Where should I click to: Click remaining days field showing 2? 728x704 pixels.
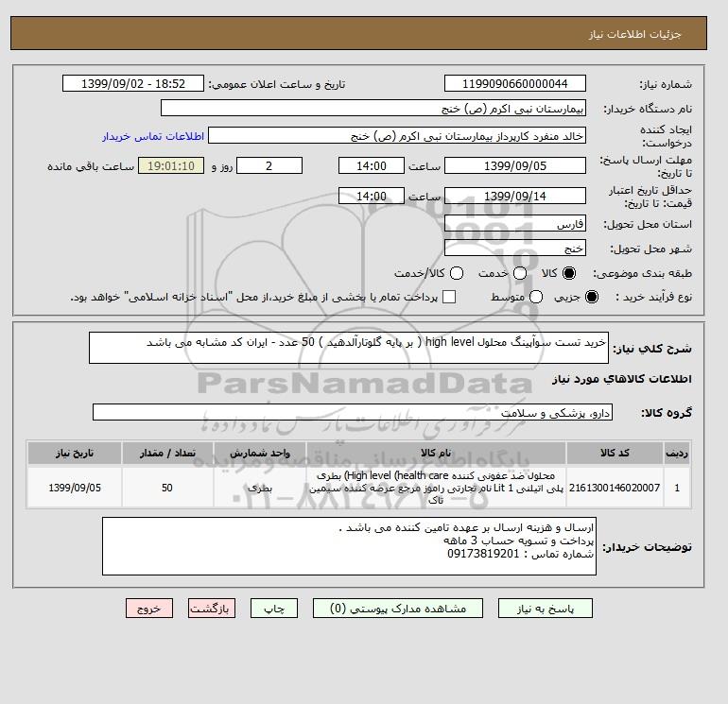[269, 165]
